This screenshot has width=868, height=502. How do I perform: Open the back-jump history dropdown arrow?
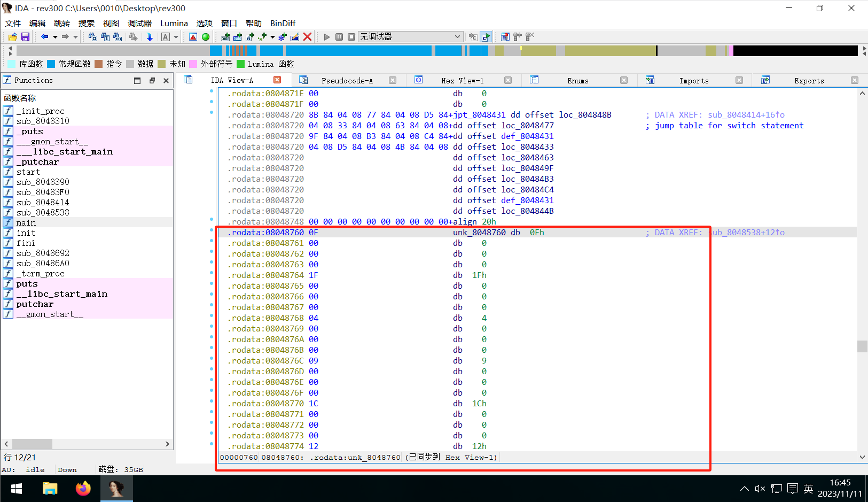tap(55, 37)
